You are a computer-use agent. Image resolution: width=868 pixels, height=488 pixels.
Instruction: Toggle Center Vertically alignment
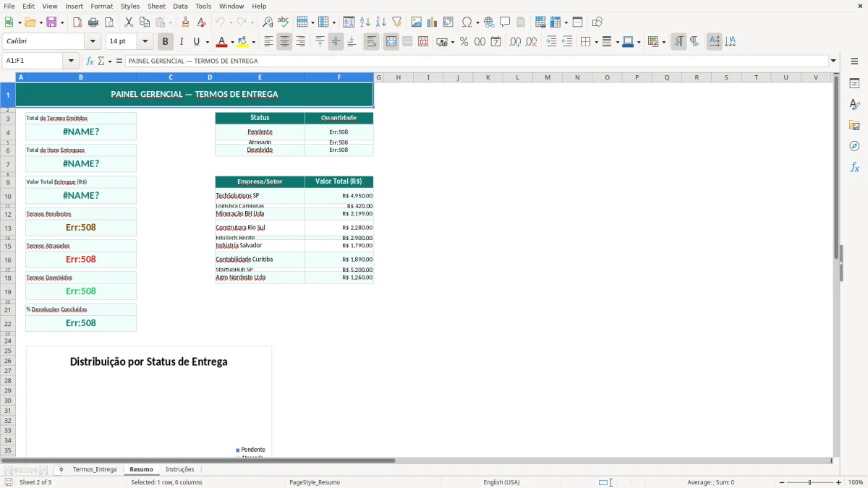(x=336, y=42)
